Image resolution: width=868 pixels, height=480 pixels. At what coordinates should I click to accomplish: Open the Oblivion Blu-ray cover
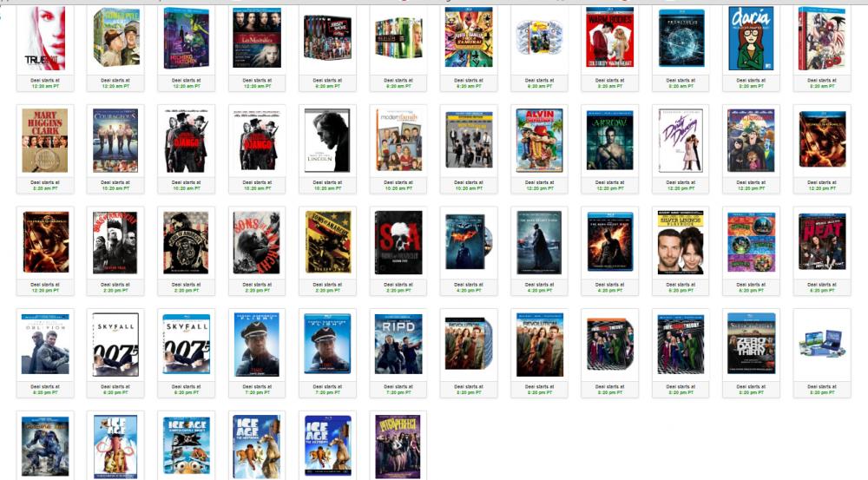[x=45, y=344]
